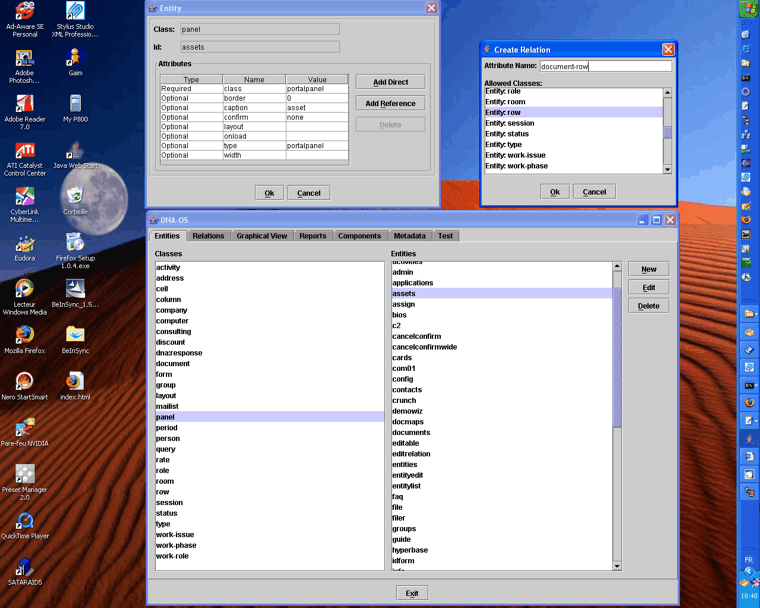
Task: Click the Allowed Classes scroll up arrow
Action: click(x=667, y=92)
